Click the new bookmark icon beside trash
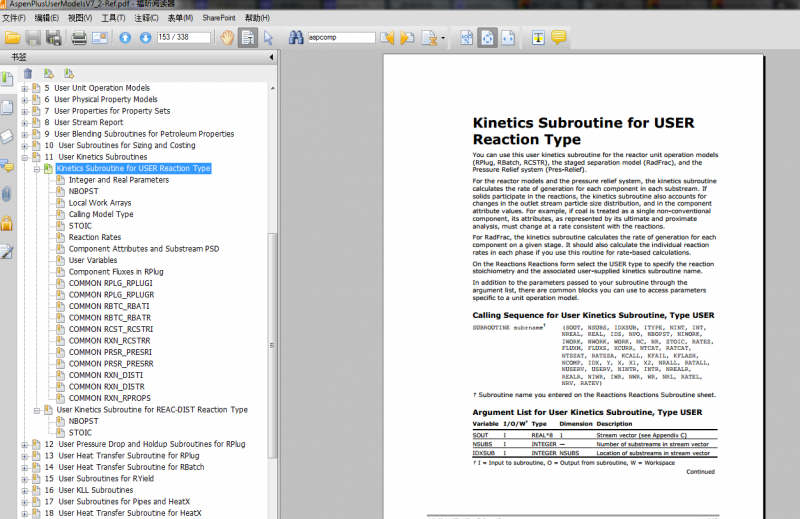Screen dimensions: 800x519 pos(48,74)
